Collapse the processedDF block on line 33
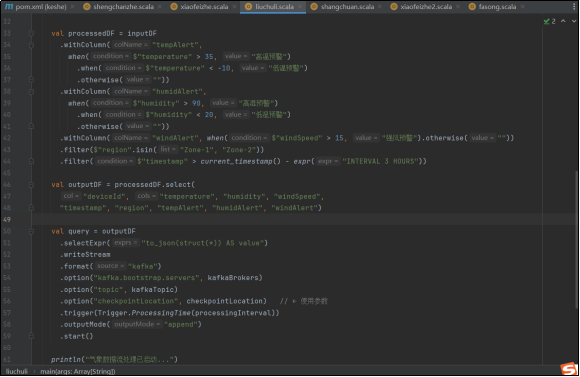Image resolution: width=580 pixels, height=377 pixels. 31,33
